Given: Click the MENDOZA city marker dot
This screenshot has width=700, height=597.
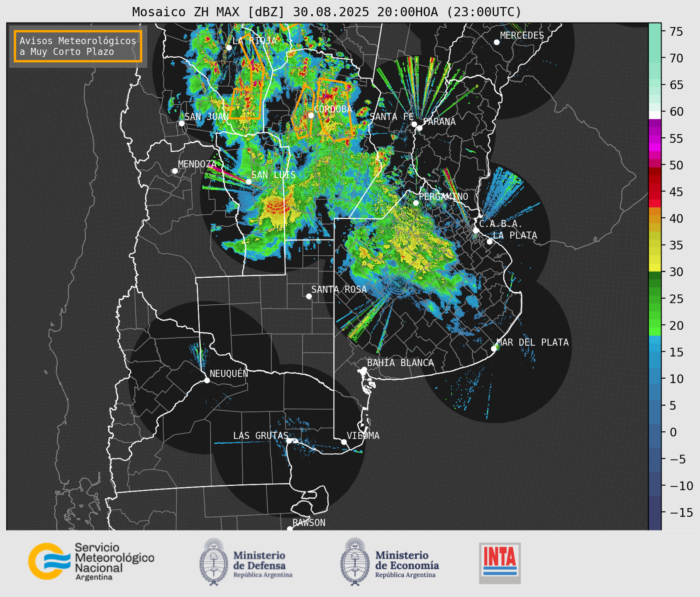Looking at the screenshot, I should pyautogui.click(x=175, y=171).
